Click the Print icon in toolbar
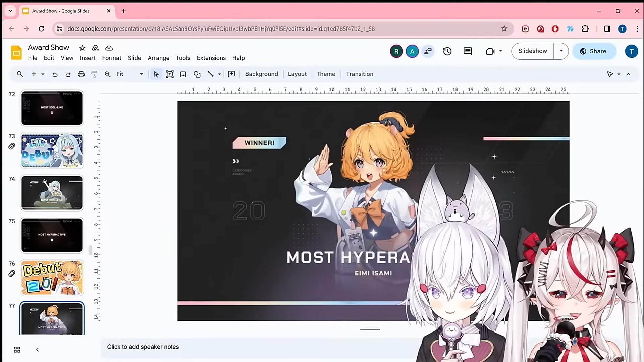The width and height of the screenshot is (644, 362). coord(81,74)
